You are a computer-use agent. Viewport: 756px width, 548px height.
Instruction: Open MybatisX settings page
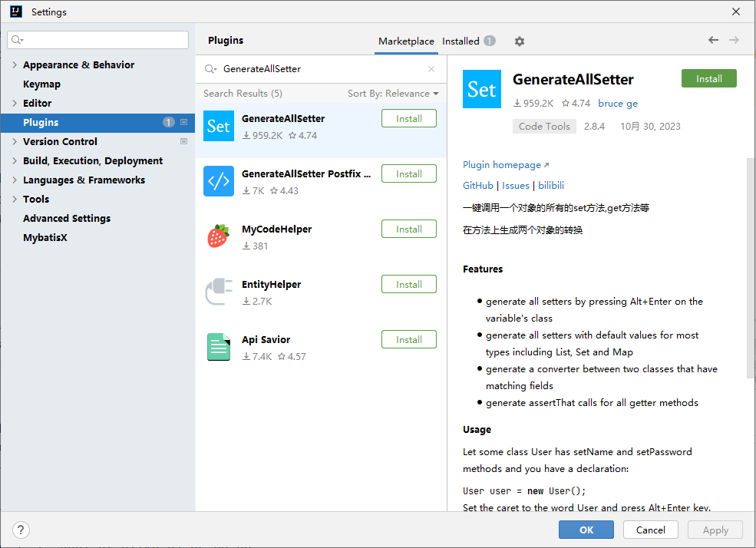coord(45,238)
